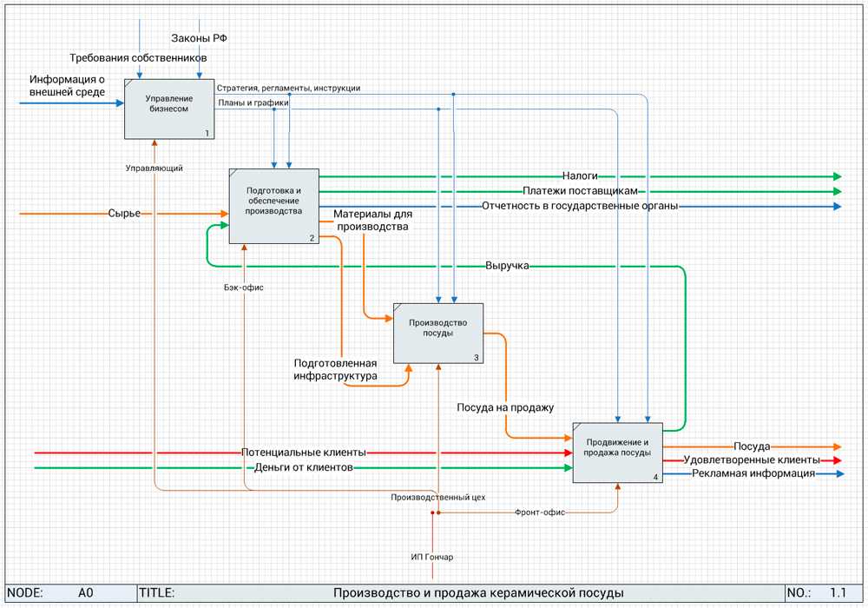The height and width of the screenshot is (608, 868).
Task: Click the diagram title 'Производство и продажа керамической посуды'
Action: click(477, 593)
